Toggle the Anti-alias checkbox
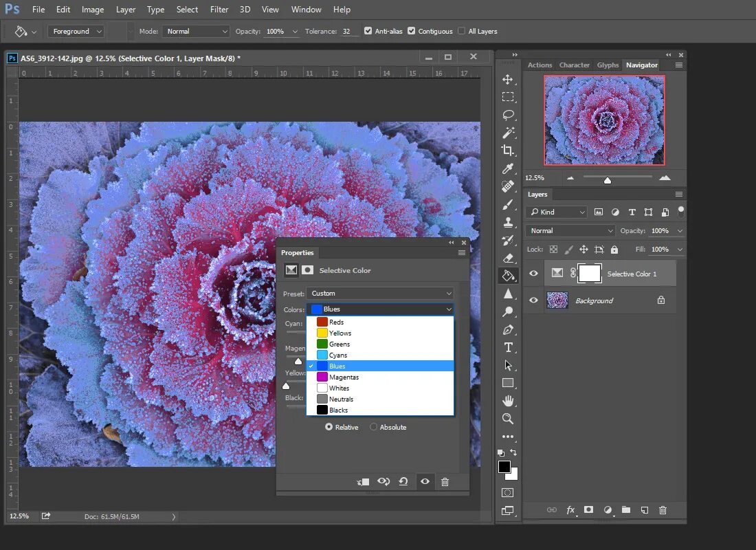The width and height of the screenshot is (756, 550). click(368, 31)
